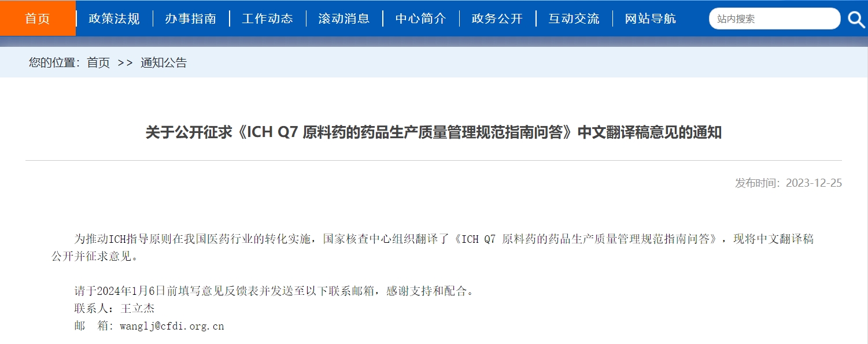Viewport: 868px width, 344px height.
Task: Select the 工作动态 menu item
Action: point(267,19)
